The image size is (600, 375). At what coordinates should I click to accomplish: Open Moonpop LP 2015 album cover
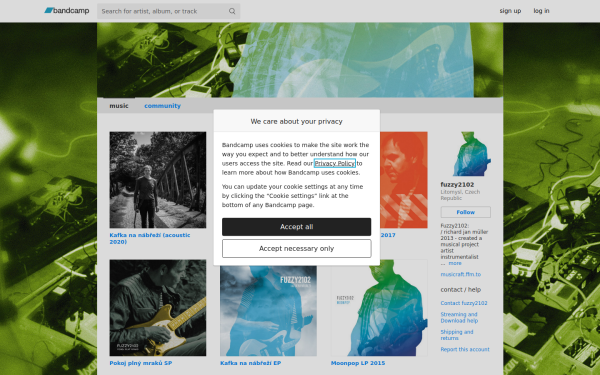click(x=379, y=308)
